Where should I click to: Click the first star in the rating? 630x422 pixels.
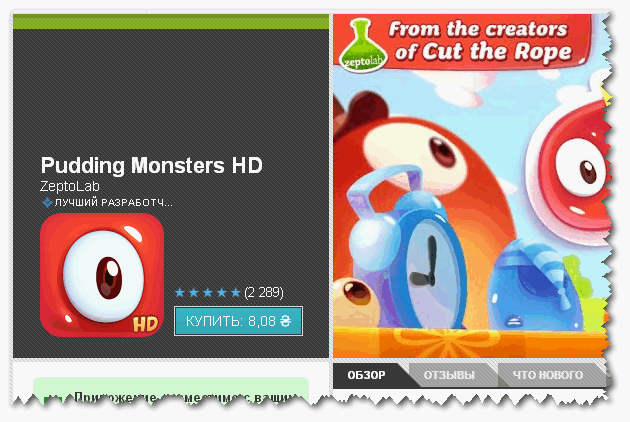point(180,292)
